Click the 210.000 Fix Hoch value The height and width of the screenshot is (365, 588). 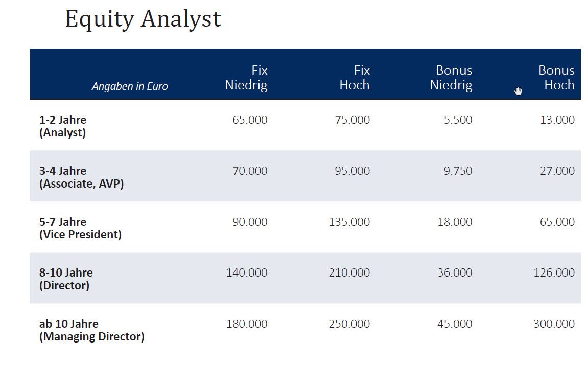(349, 272)
